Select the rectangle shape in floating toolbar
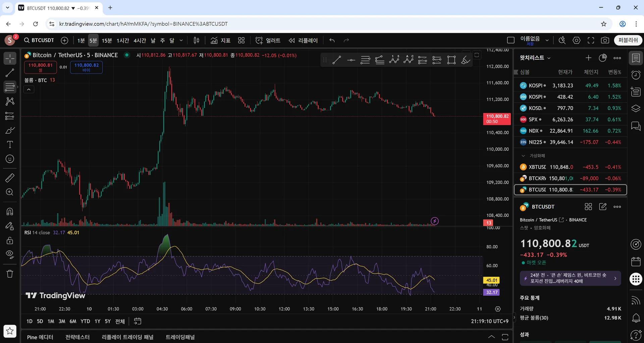Image resolution: width=644 pixels, height=343 pixels. click(x=451, y=60)
